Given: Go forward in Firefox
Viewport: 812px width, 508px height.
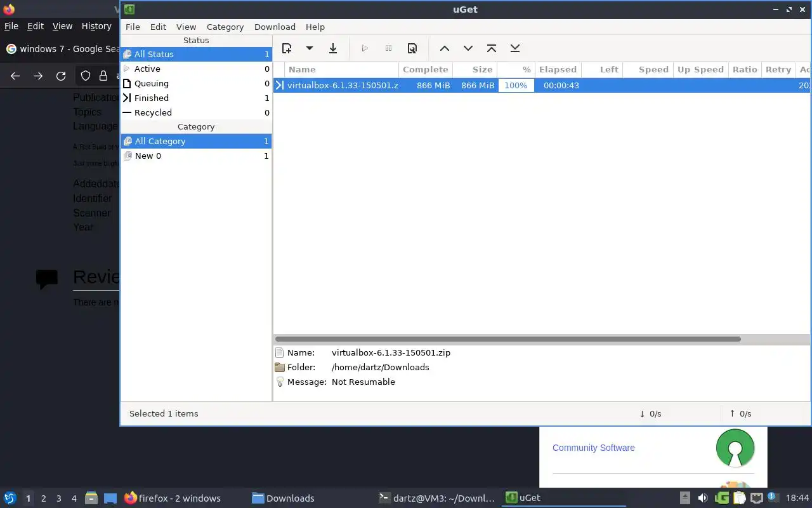Looking at the screenshot, I should (38, 76).
